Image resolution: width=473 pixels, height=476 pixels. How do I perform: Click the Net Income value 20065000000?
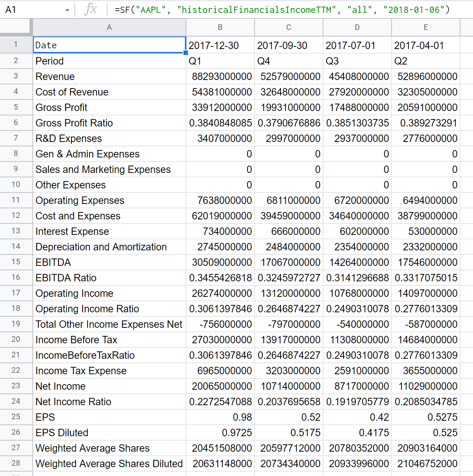(220, 386)
